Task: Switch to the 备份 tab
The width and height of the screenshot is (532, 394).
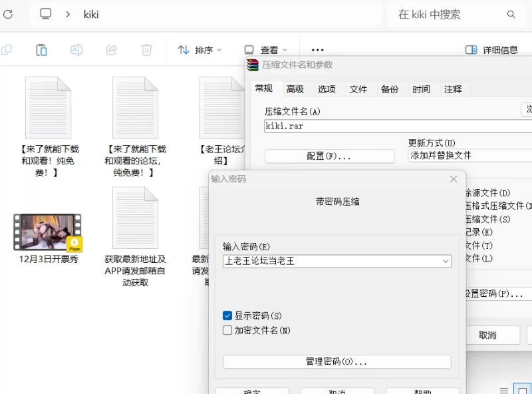Action: 390,89
